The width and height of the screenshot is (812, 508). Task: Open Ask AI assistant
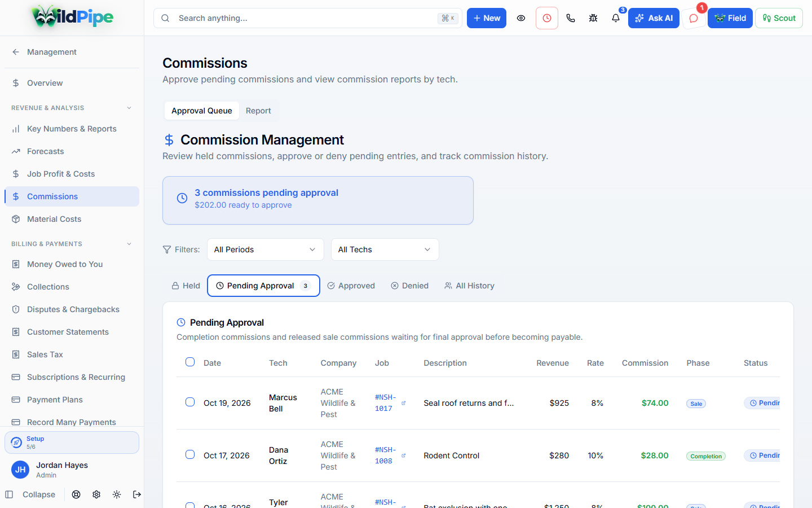coord(654,18)
